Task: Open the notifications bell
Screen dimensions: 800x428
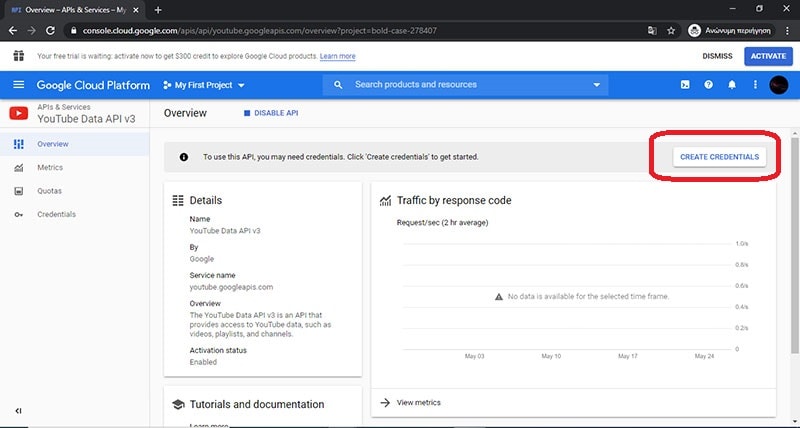Action: pos(732,85)
